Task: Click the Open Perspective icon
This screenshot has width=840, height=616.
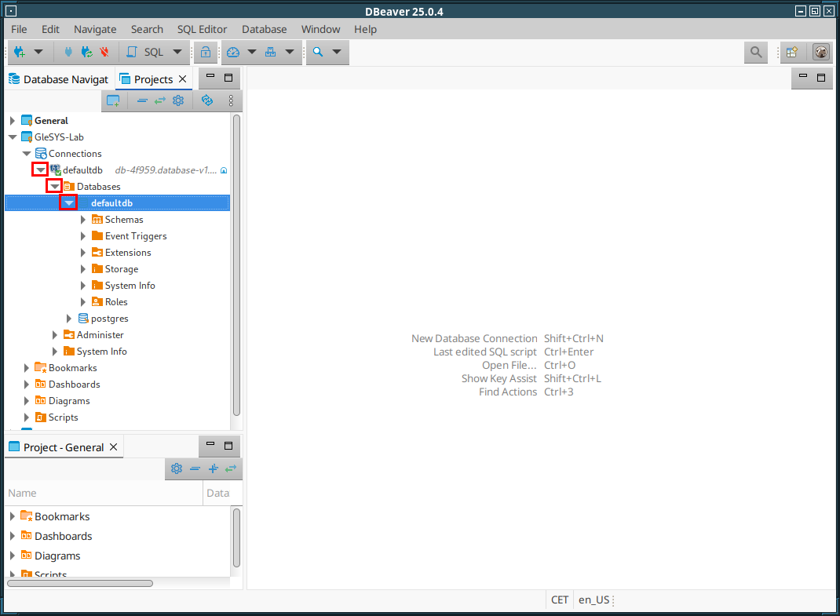Action: click(x=792, y=52)
